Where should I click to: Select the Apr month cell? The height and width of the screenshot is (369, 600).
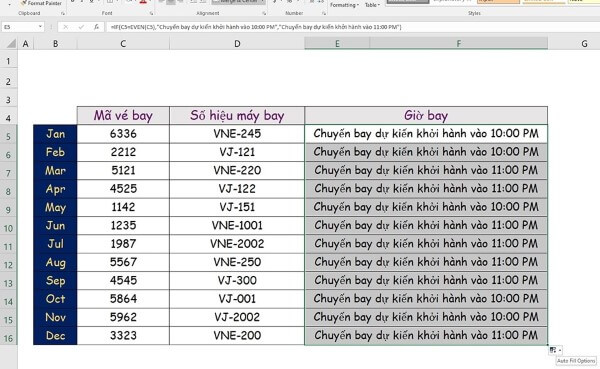click(x=55, y=189)
